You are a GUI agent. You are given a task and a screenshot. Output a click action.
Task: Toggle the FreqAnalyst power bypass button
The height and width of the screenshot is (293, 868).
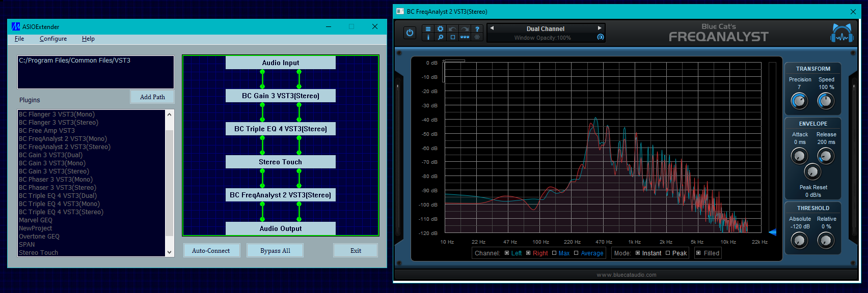[410, 33]
